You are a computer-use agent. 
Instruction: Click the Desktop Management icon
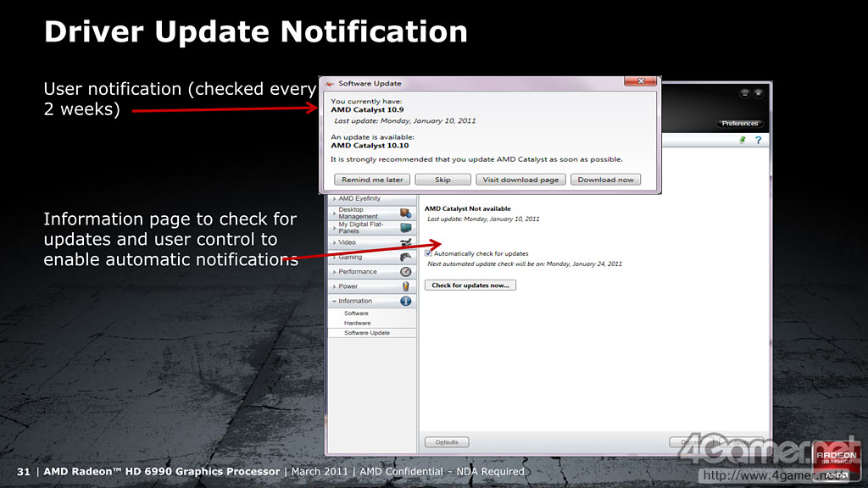[406, 213]
